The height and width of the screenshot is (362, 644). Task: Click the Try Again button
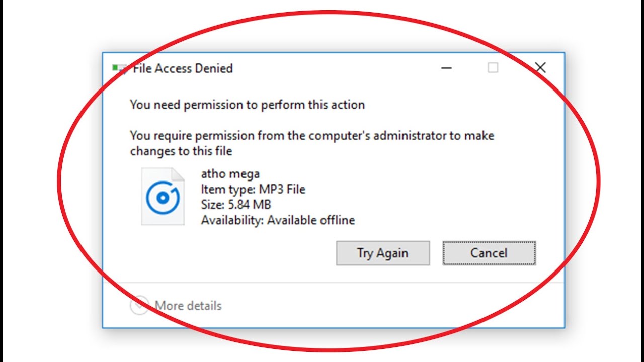382,253
